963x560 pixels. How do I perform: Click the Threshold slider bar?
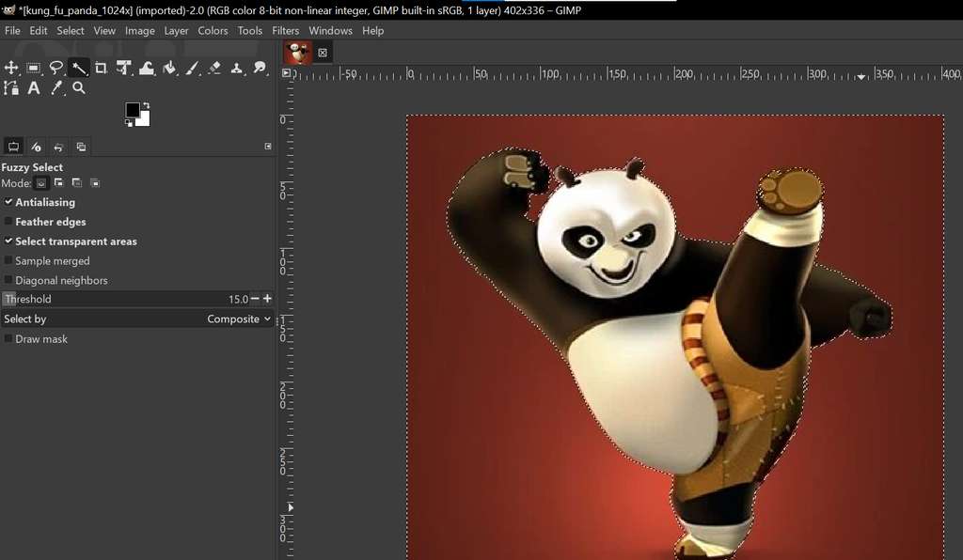coord(125,300)
